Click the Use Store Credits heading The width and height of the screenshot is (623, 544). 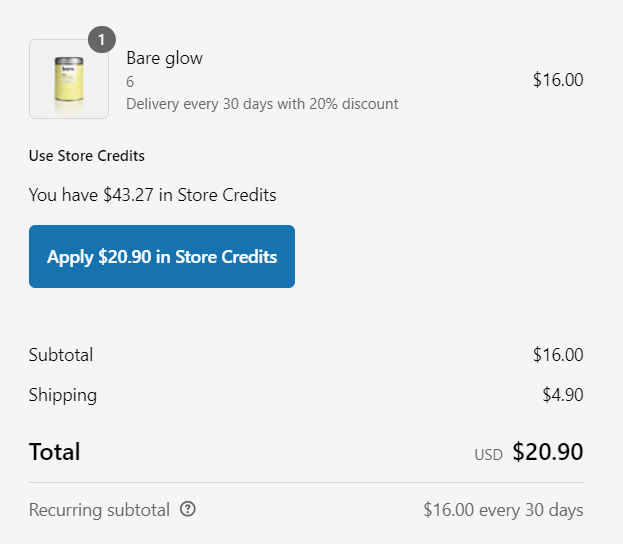coord(87,156)
